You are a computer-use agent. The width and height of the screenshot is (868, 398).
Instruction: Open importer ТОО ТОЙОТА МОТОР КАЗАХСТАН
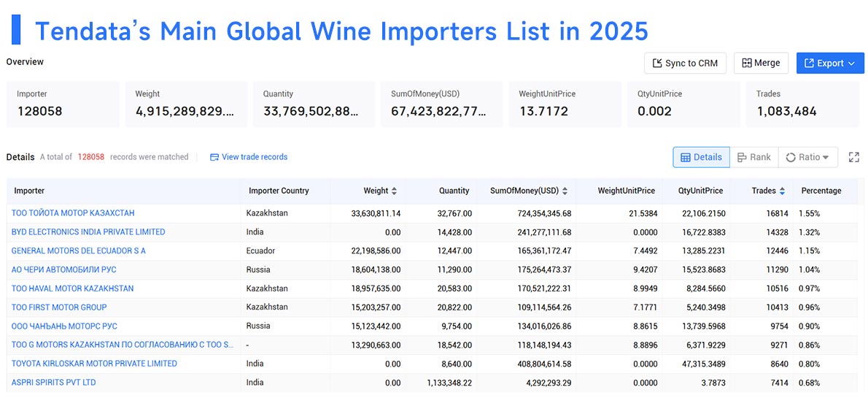(x=73, y=213)
